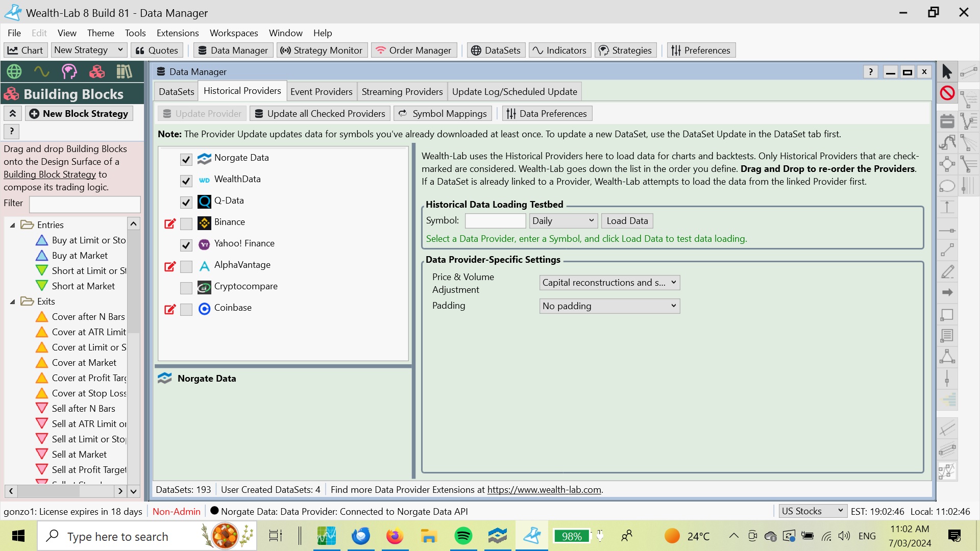
Task: Click the edit icon next to Coinbase
Action: [x=170, y=309]
